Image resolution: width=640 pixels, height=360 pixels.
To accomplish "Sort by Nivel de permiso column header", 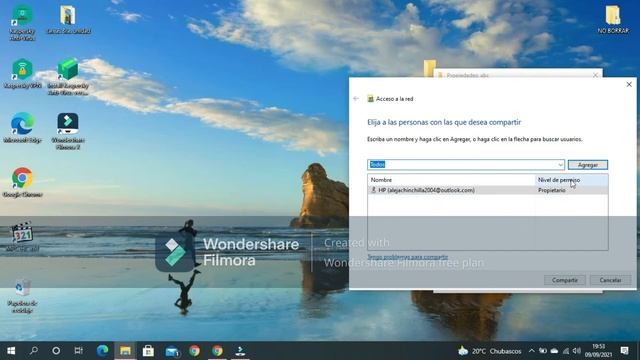I will point(571,180).
